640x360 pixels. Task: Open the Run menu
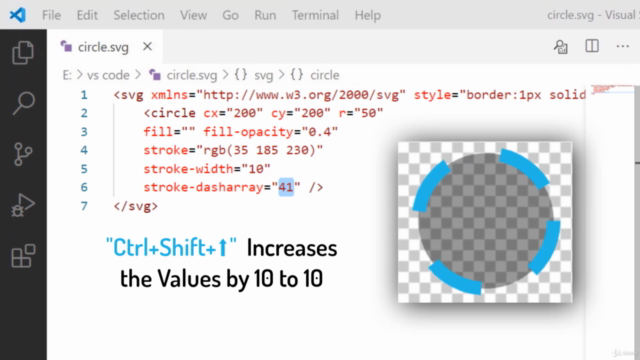tap(265, 15)
